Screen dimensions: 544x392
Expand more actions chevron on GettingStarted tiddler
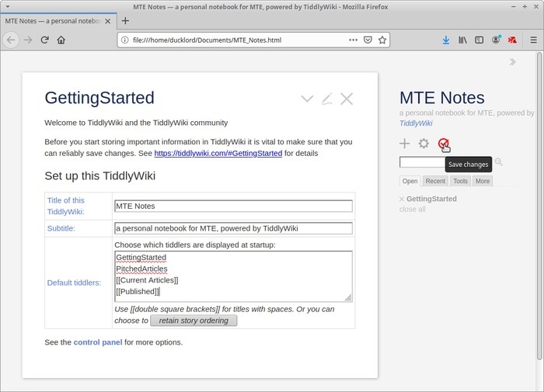pos(307,99)
